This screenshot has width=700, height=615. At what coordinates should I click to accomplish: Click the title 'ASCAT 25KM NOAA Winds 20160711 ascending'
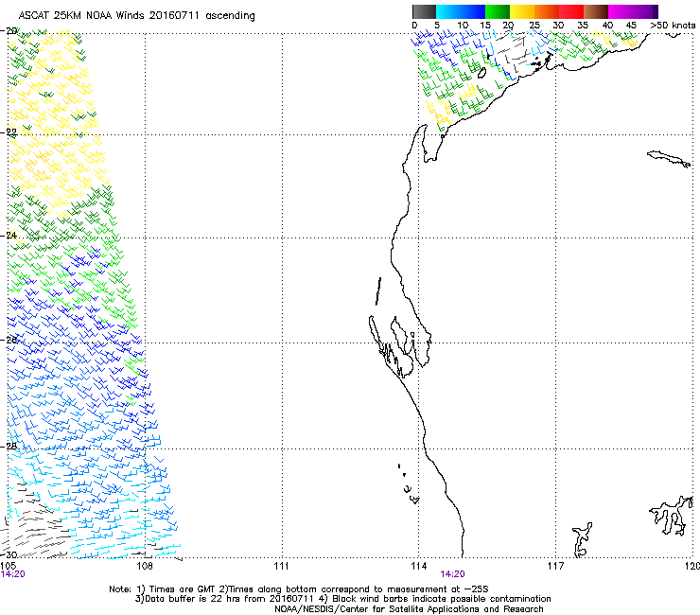pos(136,16)
